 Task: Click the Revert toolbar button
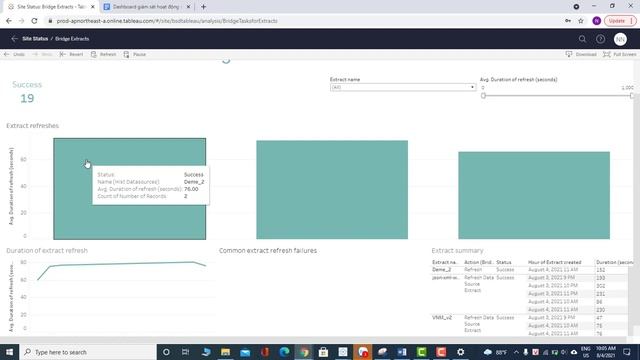tap(71, 54)
